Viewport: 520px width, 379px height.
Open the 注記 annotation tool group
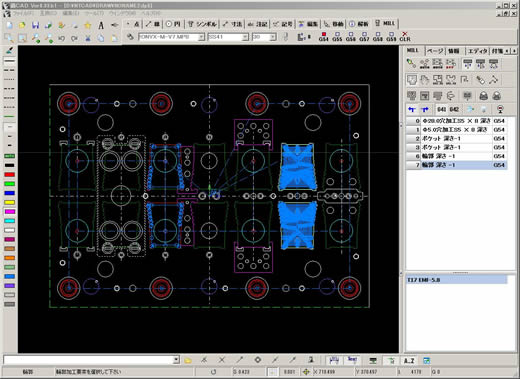tap(257, 24)
